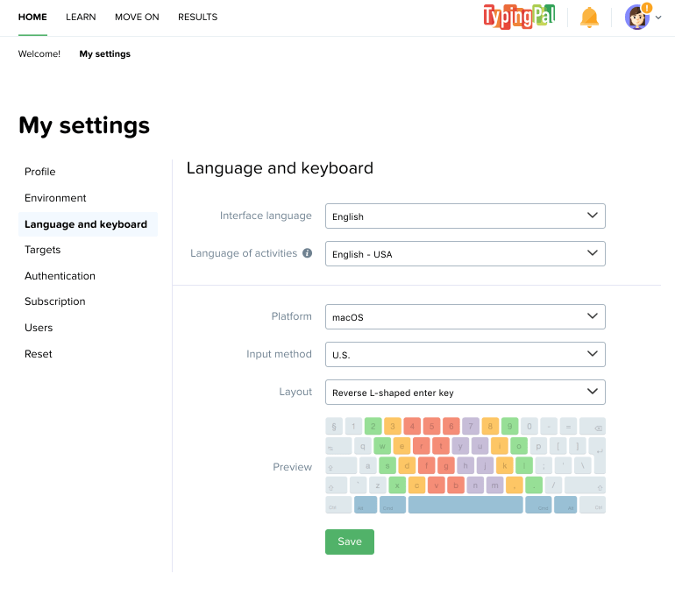Click the spacebar key in keyboard preview
The height and width of the screenshot is (616, 675).
tap(465, 505)
